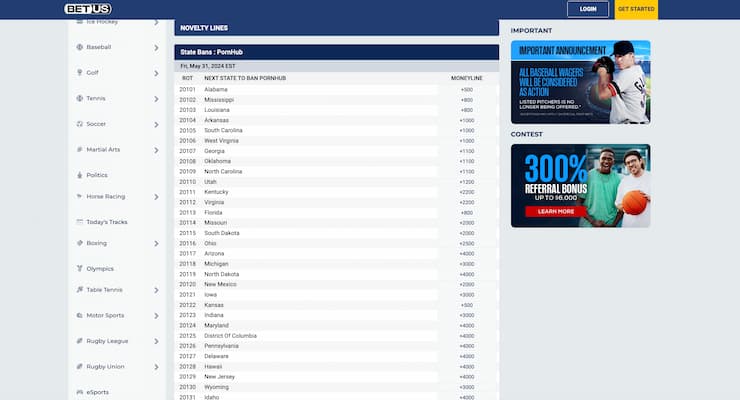Pick the Arkansas moneyline odds
The width and height of the screenshot is (740, 400).
(x=467, y=120)
